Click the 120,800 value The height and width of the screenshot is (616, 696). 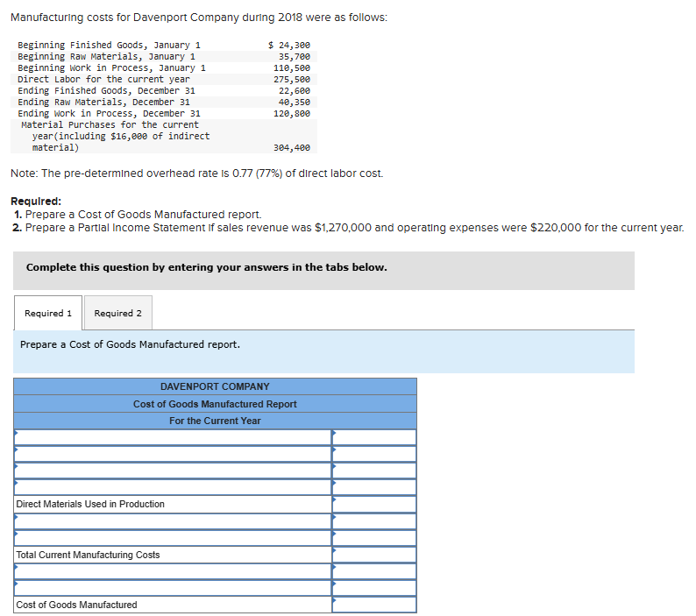pyautogui.click(x=292, y=114)
